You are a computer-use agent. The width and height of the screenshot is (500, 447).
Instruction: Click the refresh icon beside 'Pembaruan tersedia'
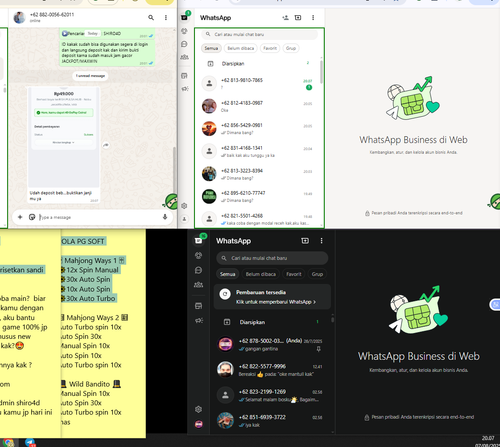pos(225,294)
